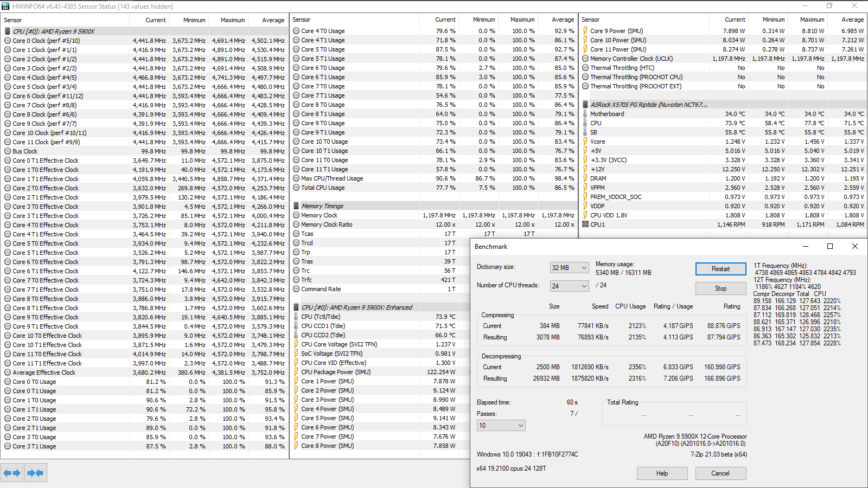Click the icon beside Command Rate
The height and width of the screenshot is (488, 868).
tap(296, 289)
